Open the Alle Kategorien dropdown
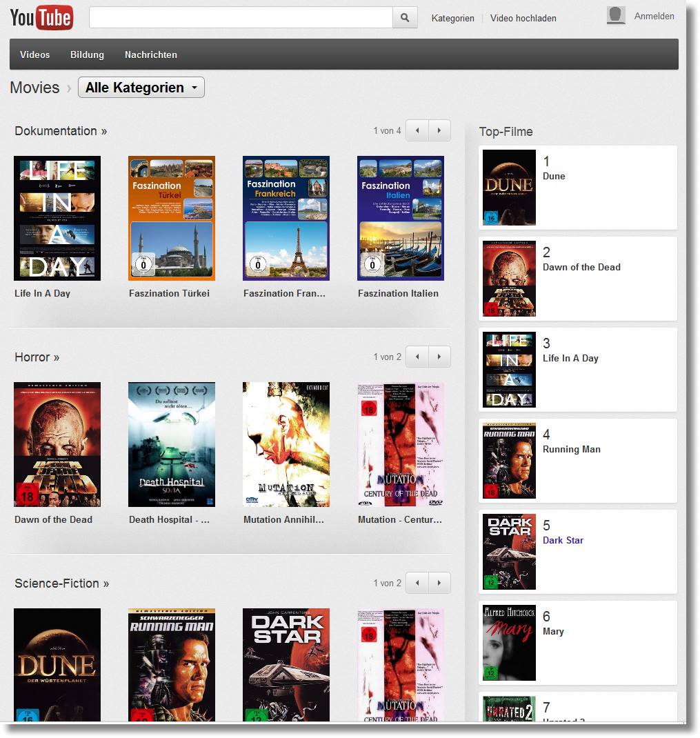The height and width of the screenshot is (738, 700). tap(141, 88)
